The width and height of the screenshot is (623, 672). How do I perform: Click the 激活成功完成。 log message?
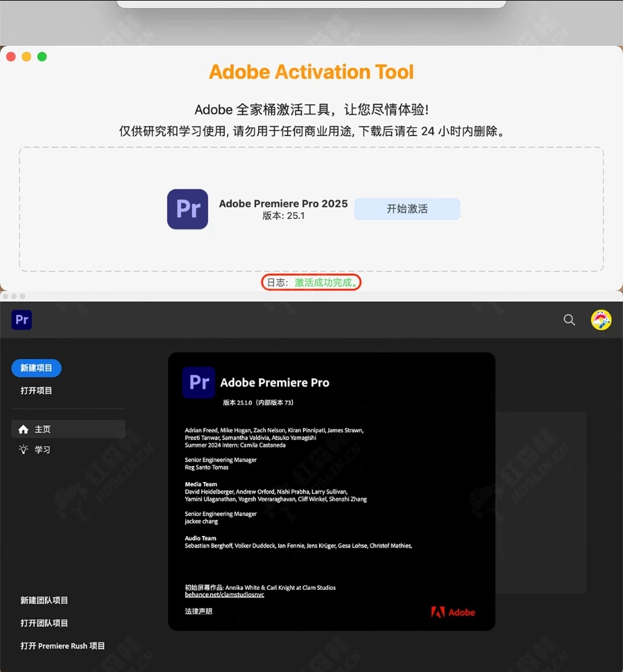coord(326,282)
